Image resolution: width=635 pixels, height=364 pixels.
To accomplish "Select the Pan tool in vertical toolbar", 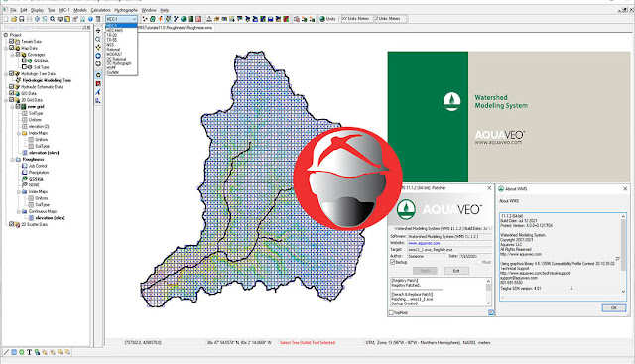I will (x=98, y=31).
